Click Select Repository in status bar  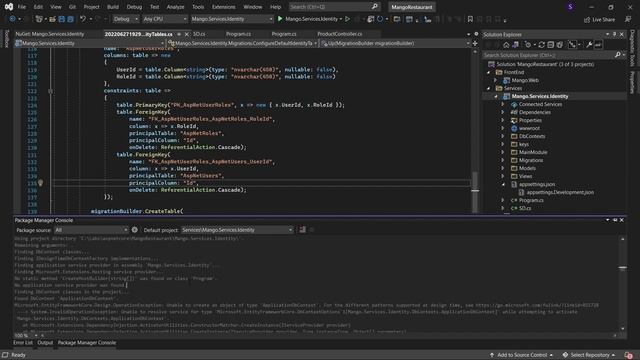[x=589, y=355]
